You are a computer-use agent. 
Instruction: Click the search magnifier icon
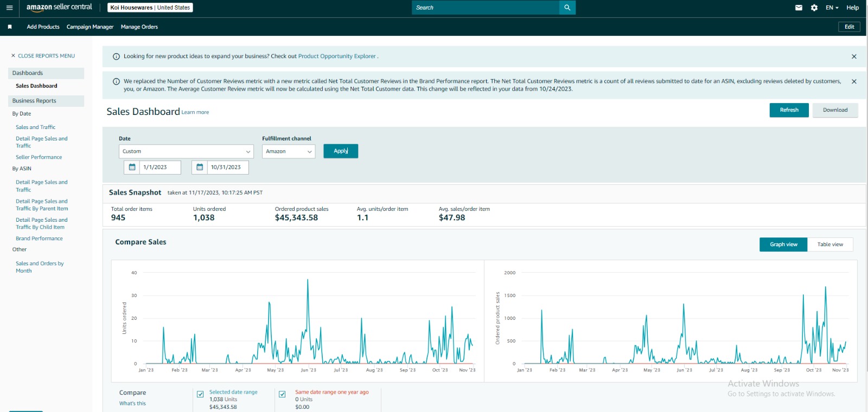(x=567, y=8)
